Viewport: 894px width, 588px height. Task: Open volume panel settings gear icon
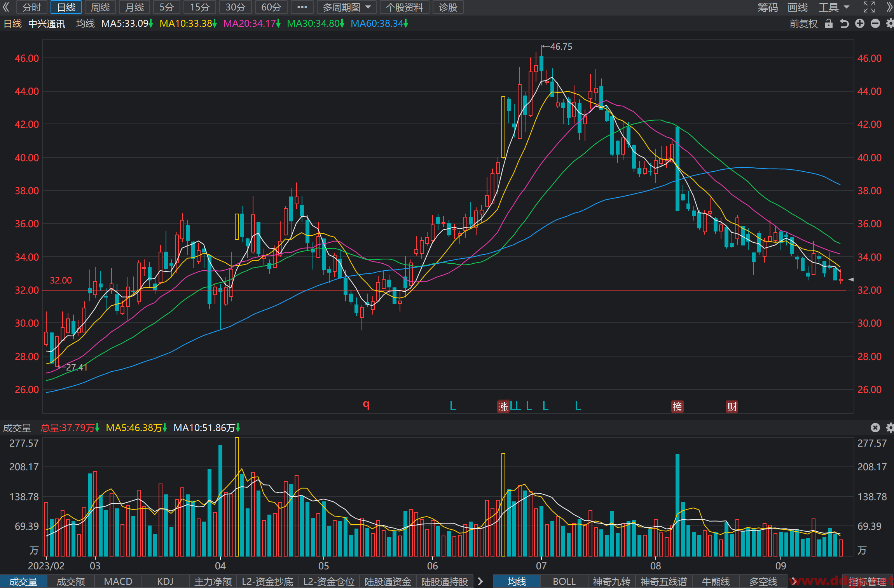890,428
